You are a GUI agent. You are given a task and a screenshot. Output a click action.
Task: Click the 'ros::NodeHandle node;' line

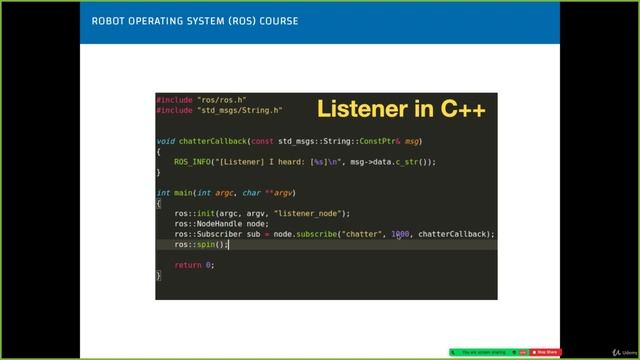tap(222, 224)
